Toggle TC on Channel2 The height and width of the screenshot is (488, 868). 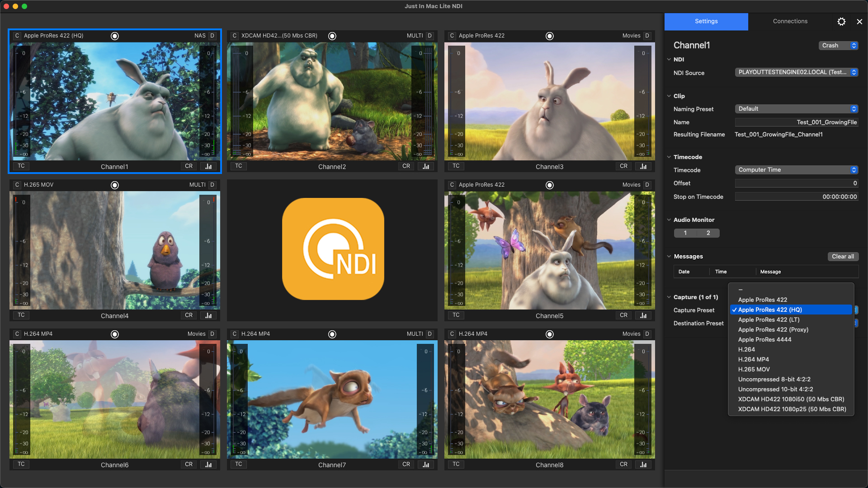point(239,166)
